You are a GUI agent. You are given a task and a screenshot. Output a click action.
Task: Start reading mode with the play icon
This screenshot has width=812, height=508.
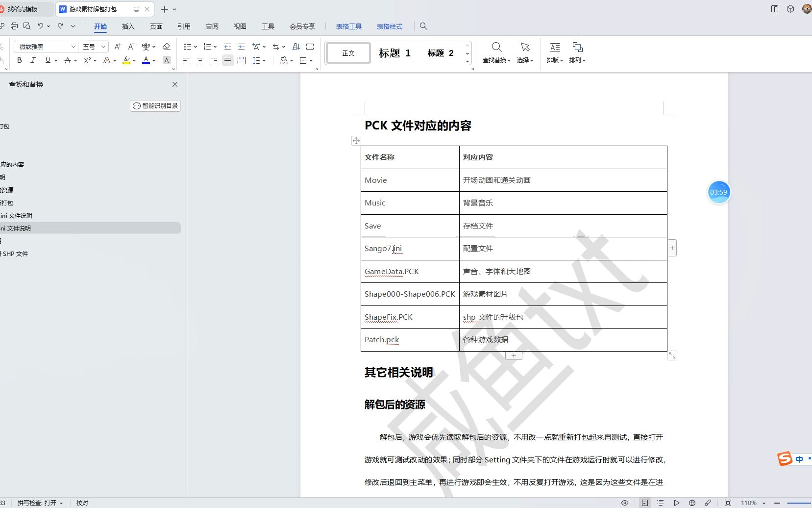tap(676, 503)
